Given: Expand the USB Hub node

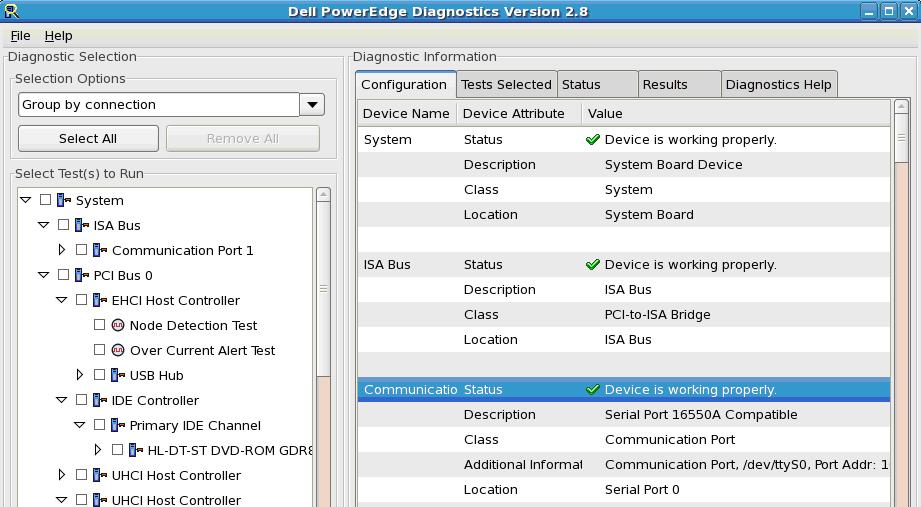Looking at the screenshot, I should click(80, 374).
